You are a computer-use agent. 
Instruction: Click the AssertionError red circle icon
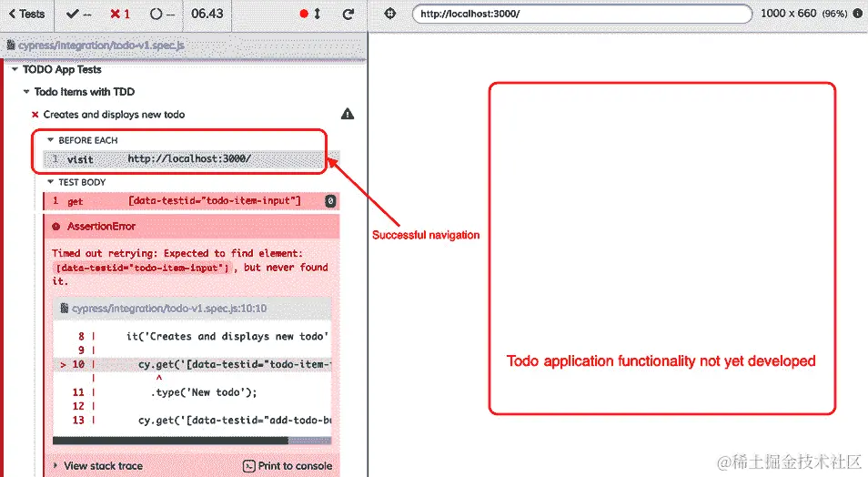click(56, 227)
